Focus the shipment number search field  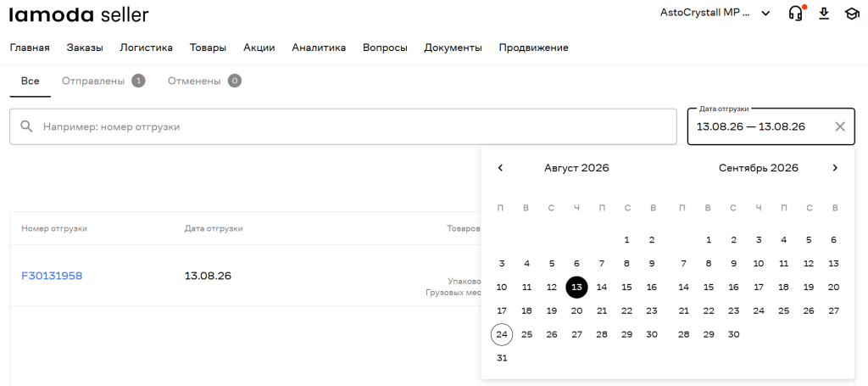tap(343, 126)
